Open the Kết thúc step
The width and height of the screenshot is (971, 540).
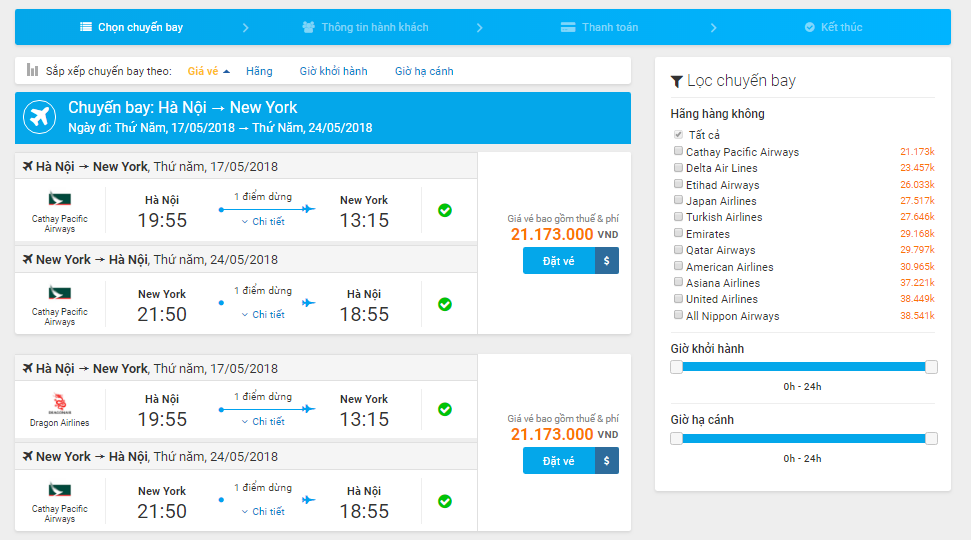click(x=834, y=27)
